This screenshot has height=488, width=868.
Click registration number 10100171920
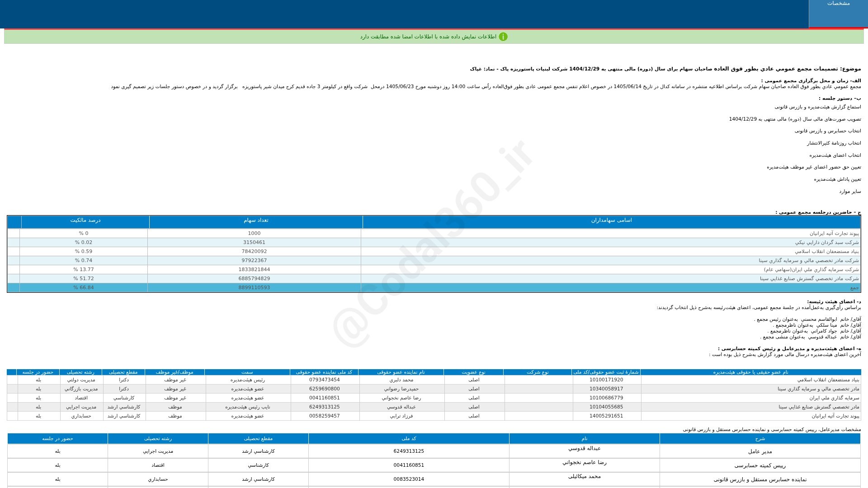[x=606, y=380]
